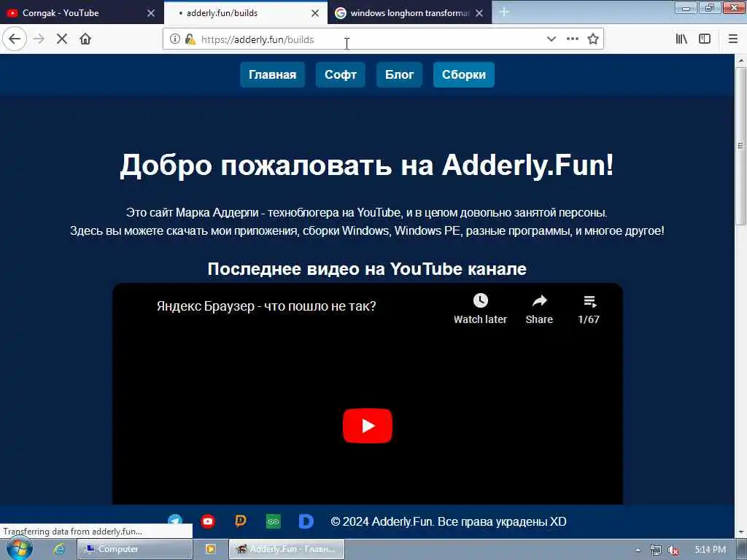This screenshot has width=747, height=560.
Task: Stop loading the page with X button
Action: tap(62, 39)
